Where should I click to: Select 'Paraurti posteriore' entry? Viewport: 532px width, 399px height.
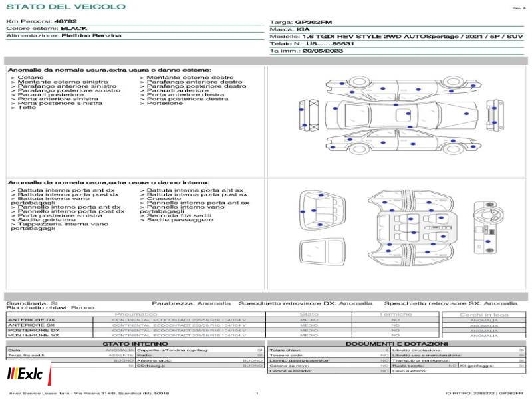pyautogui.click(x=47, y=94)
